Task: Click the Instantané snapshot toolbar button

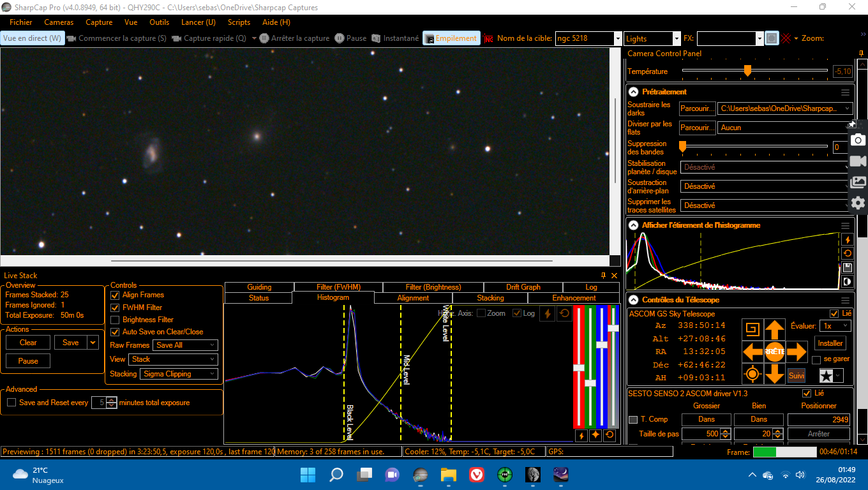Action: (x=396, y=38)
